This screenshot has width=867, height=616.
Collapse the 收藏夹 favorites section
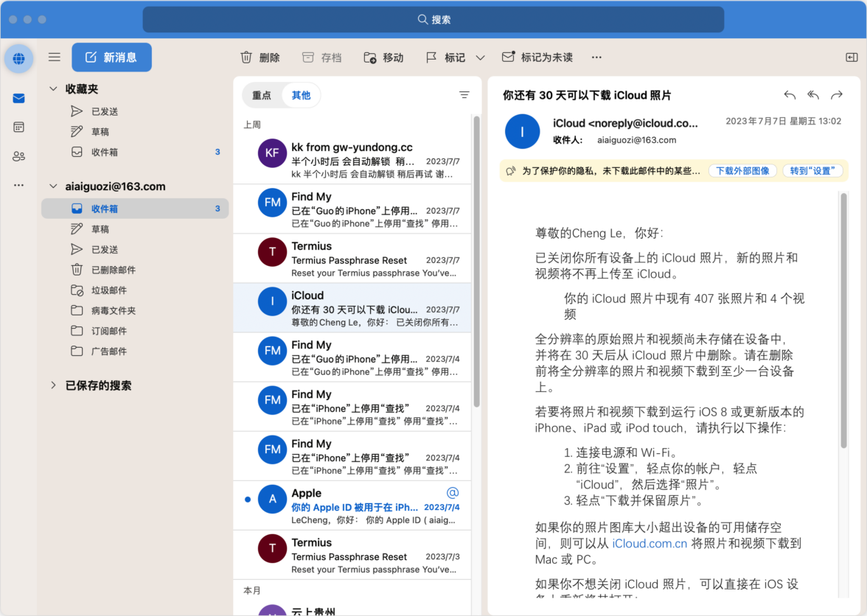(52, 88)
